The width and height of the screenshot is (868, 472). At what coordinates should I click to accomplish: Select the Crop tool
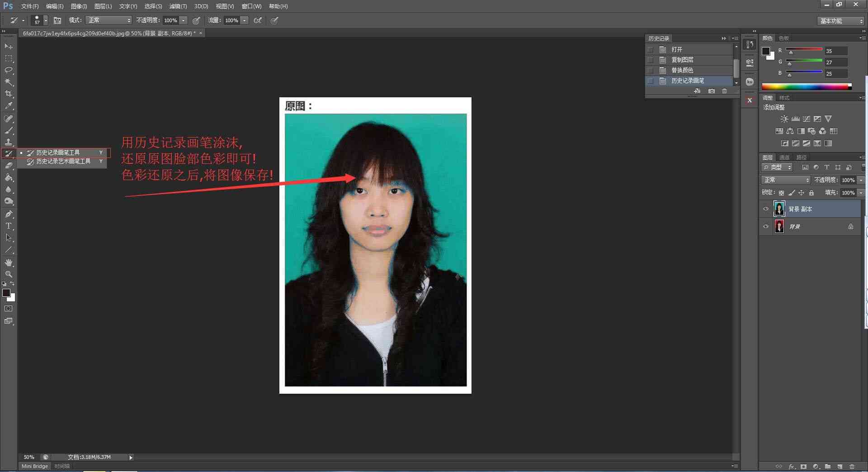click(x=9, y=94)
